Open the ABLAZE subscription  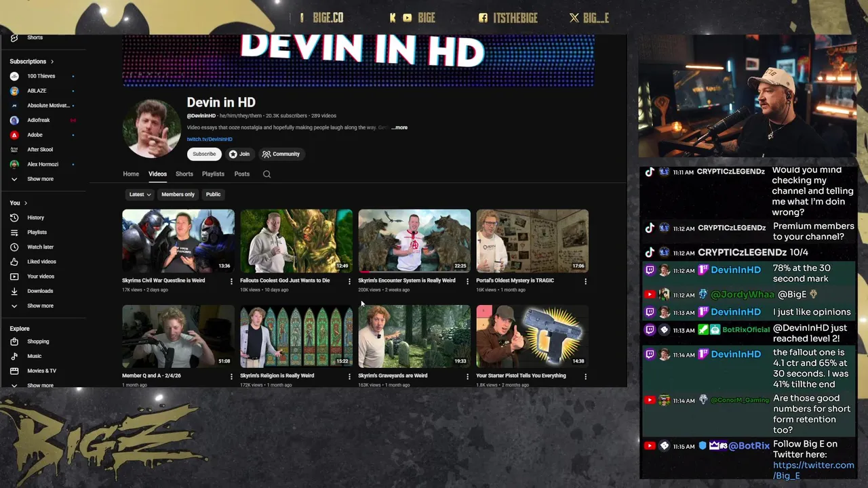click(x=37, y=91)
